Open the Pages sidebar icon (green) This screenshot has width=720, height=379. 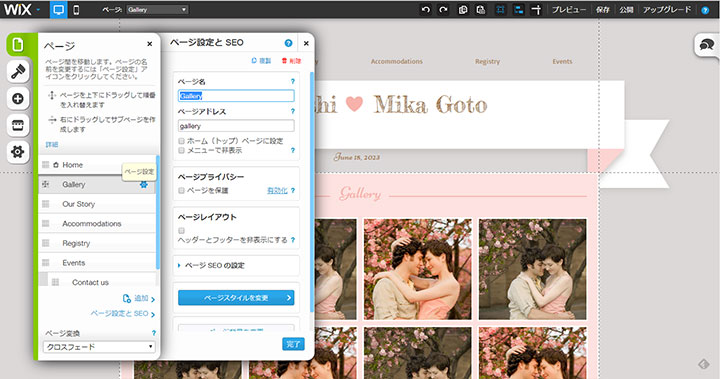coord(18,45)
